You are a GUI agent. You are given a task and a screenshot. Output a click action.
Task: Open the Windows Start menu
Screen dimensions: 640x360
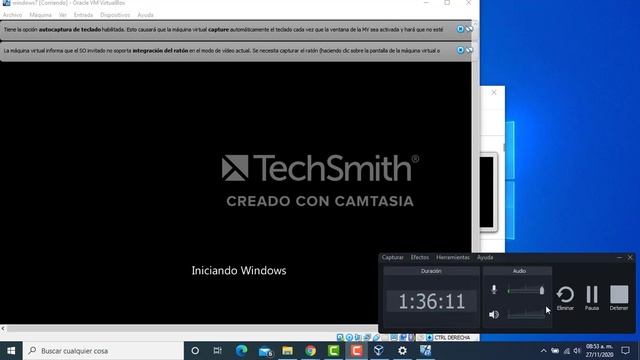pos(11,351)
